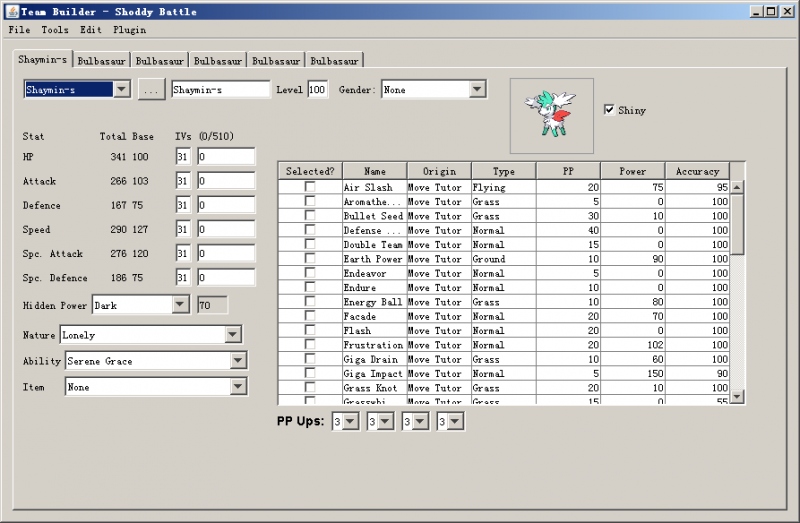Select the Energy Ball move checkbox
Viewport: 800px width, 523px height.
[310, 301]
